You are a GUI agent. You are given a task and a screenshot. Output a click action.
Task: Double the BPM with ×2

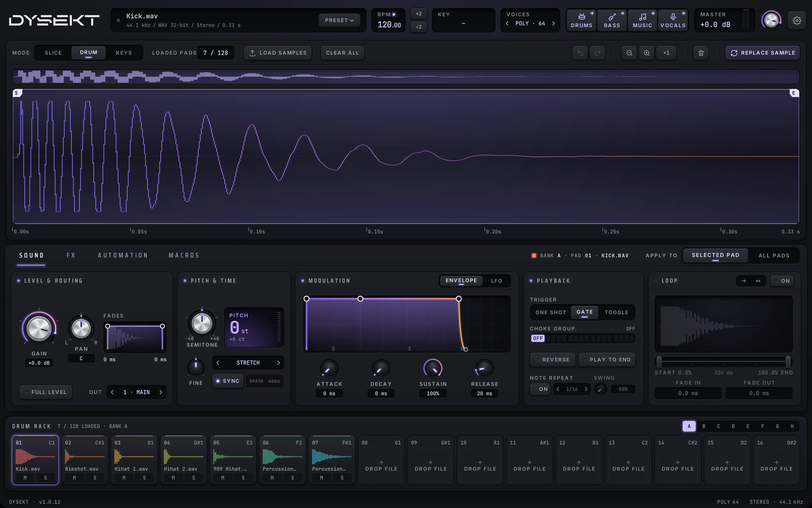click(418, 14)
